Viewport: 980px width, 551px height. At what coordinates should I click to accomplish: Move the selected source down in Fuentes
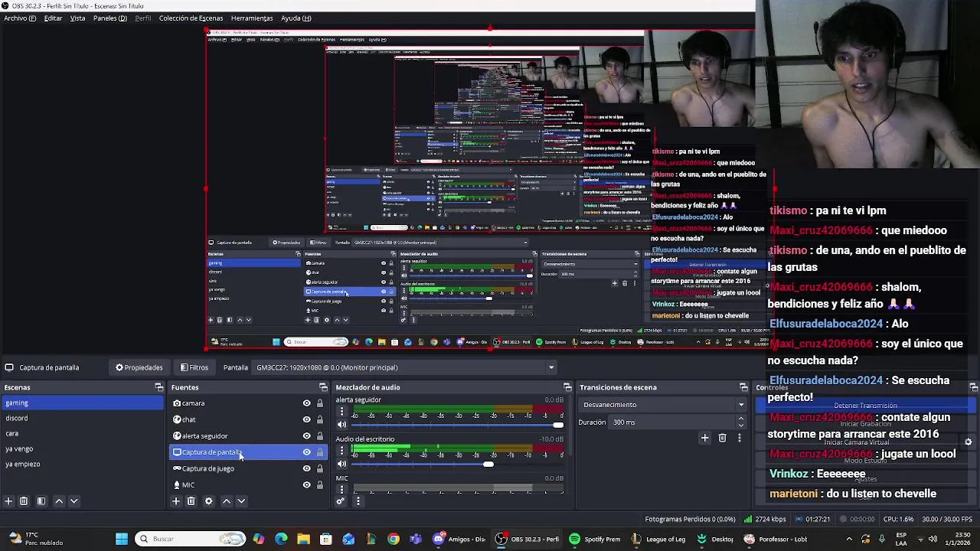(x=241, y=501)
